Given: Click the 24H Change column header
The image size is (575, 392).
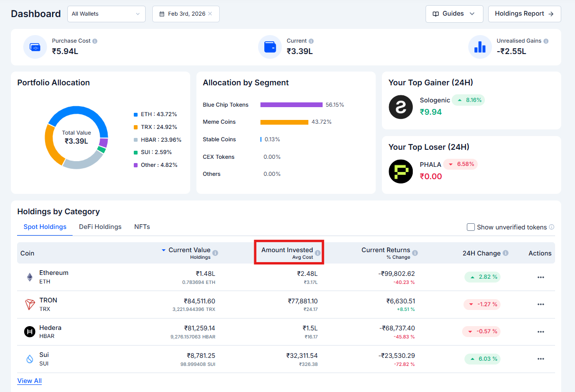Looking at the screenshot, I should pyautogui.click(x=482, y=253).
